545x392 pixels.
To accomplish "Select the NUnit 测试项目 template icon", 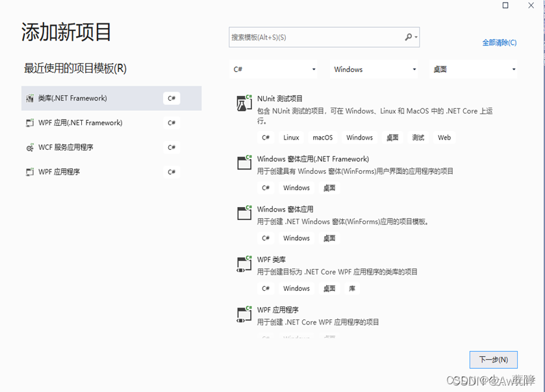I will tap(244, 103).
